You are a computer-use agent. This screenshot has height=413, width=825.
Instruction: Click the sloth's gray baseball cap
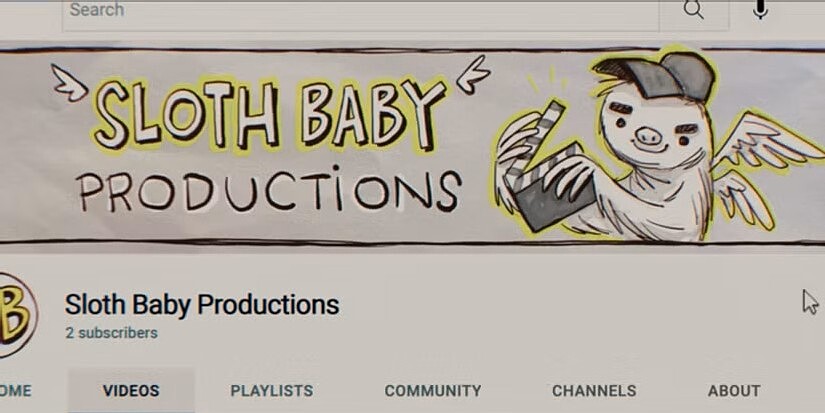point(657,76)
